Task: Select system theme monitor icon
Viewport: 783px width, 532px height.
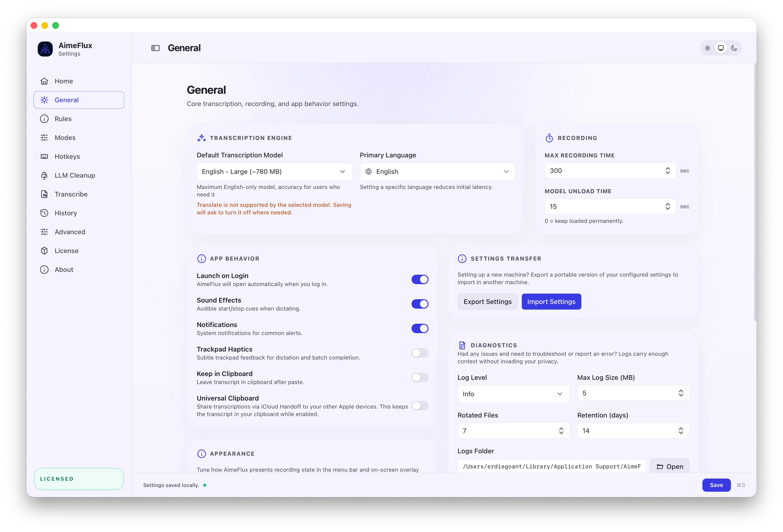Action: (x=721, y=48)
